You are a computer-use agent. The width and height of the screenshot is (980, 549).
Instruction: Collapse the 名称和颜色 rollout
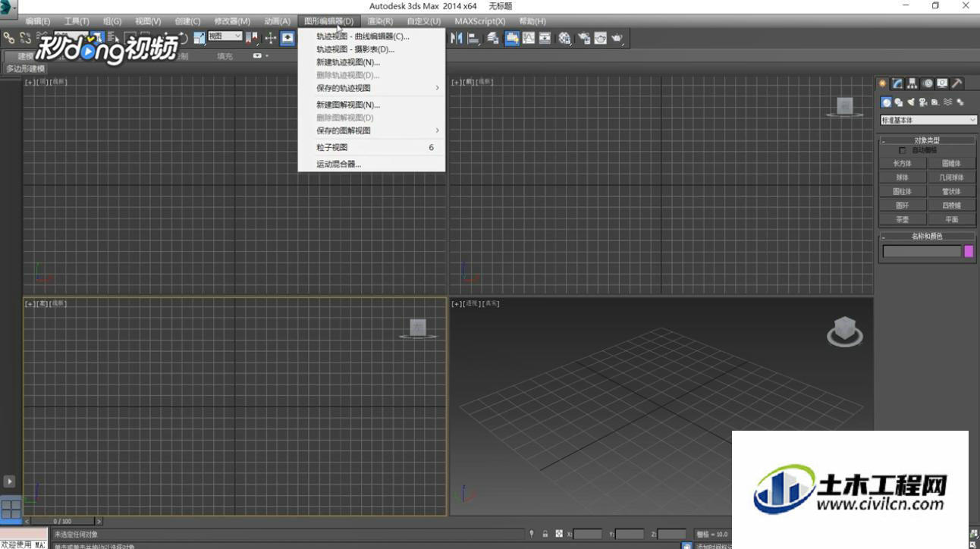(x=927, y=236)
